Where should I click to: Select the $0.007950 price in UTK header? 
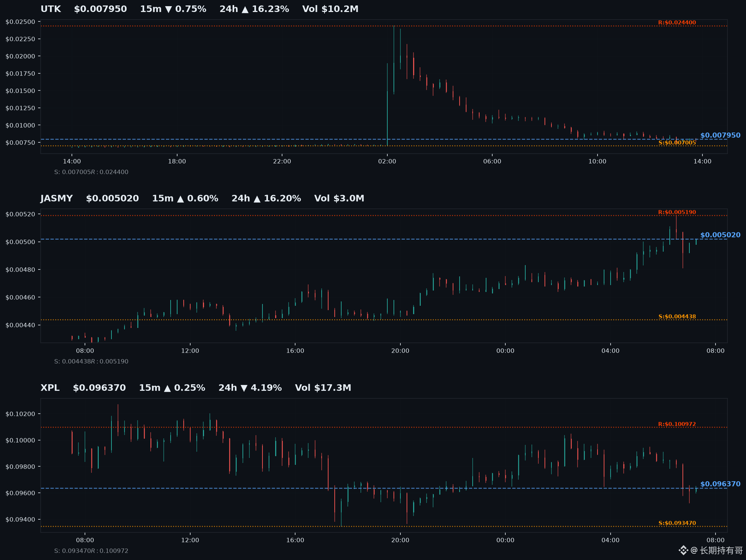101,9
